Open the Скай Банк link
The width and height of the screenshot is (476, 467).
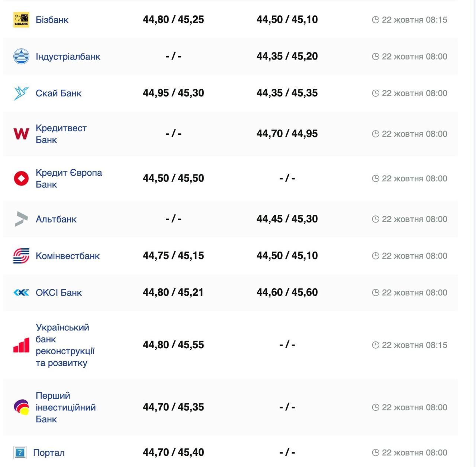pos(58,93)
